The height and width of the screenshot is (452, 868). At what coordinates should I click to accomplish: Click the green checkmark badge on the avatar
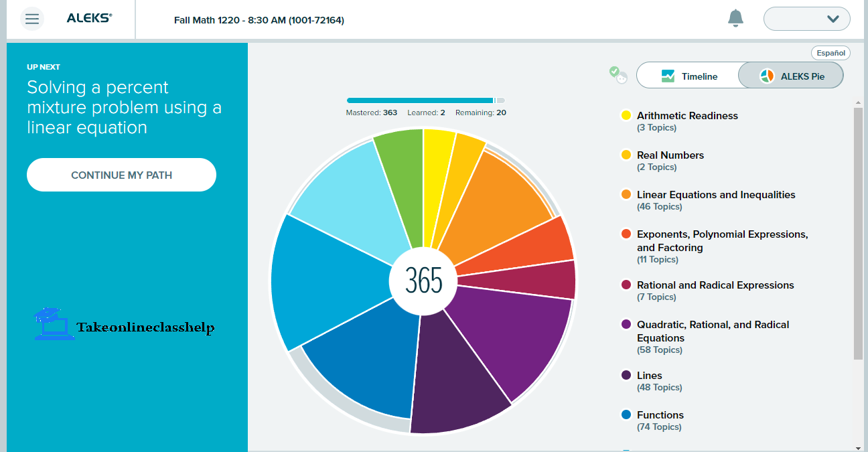pyautogui.click(x=613, y=70)
